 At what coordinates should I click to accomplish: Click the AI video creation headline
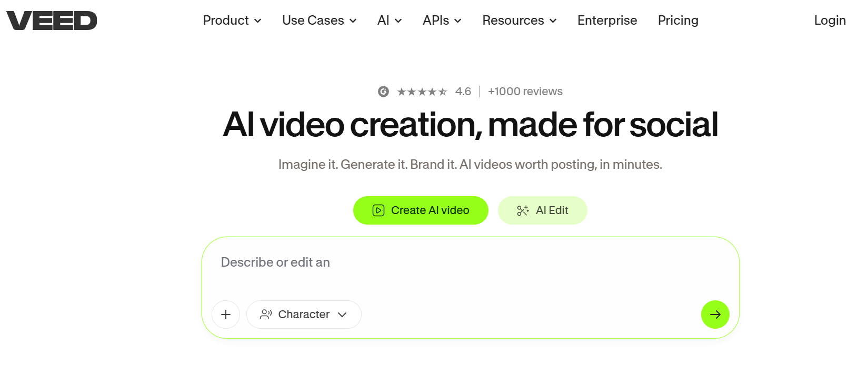coord(470,125)
